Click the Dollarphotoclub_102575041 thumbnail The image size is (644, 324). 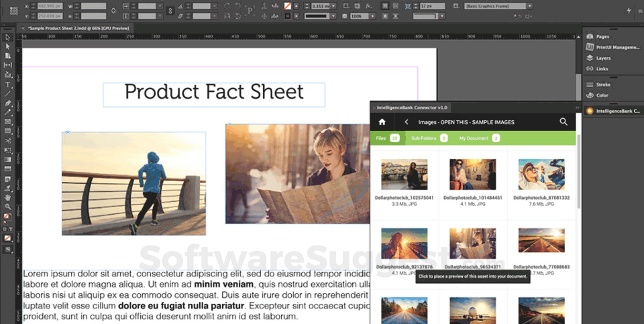coord(404,174)
